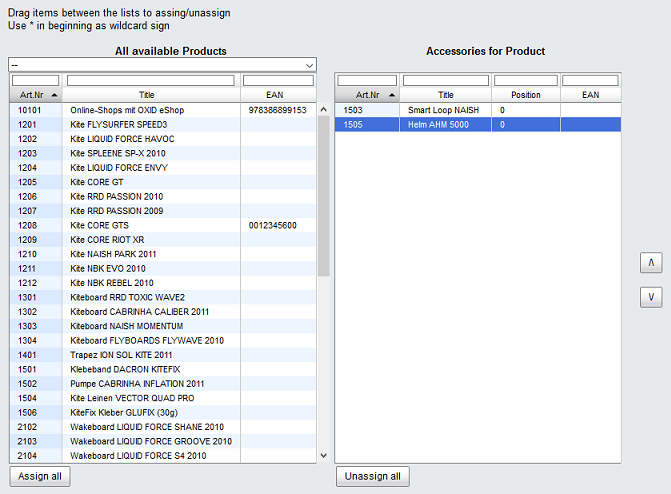The image size is (671, 494).
Task: Select Kite NAISH PARK 2011 row
Action: point(163,254)
